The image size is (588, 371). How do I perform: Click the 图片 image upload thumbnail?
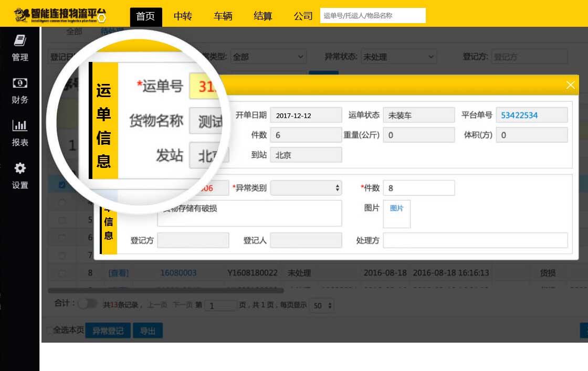[396, 214]
